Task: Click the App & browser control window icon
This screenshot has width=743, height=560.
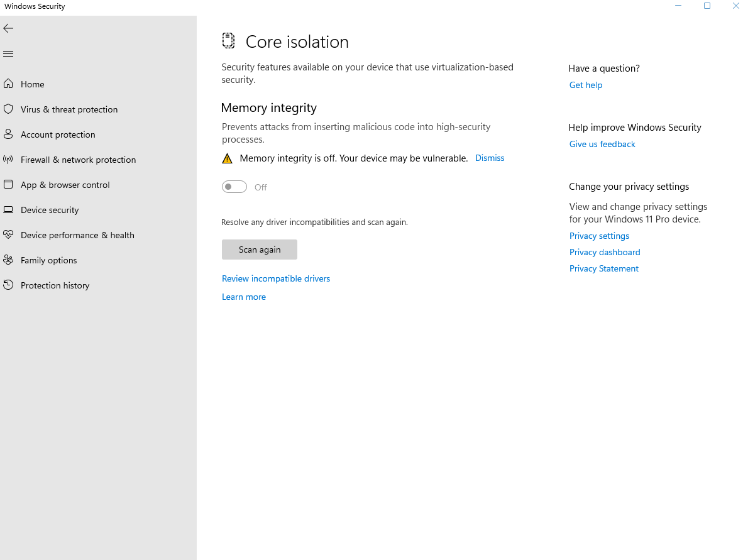Action: (8, 185)
